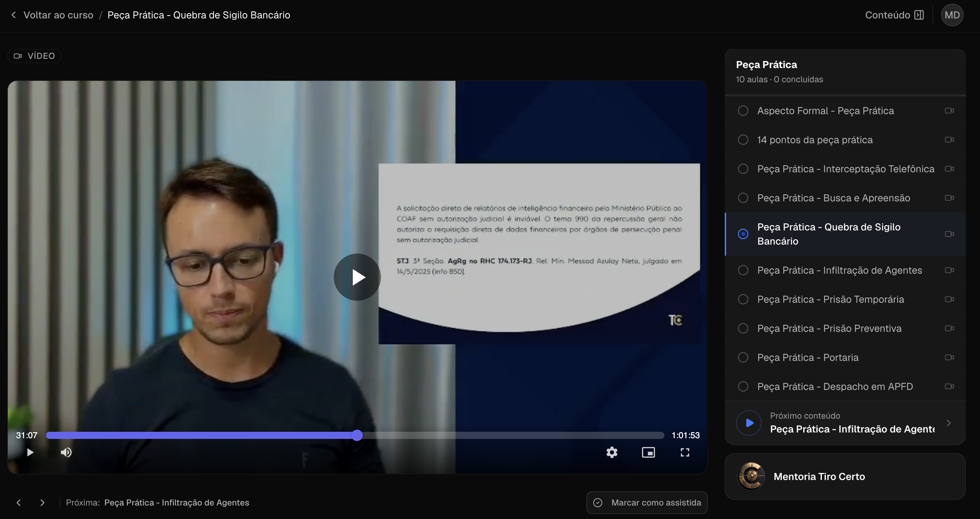Click the Mentoria Tiro Certo logo
980x519 pixels.
coord(751,476)
